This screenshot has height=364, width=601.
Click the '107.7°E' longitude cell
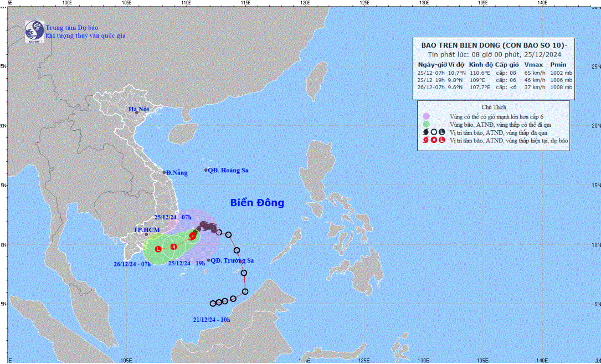point(480,88)
